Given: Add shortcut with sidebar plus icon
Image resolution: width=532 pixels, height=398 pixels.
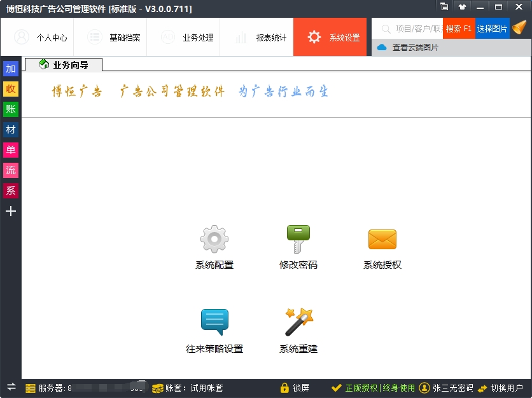Looking at the screenshot, I should click(11, 211).
